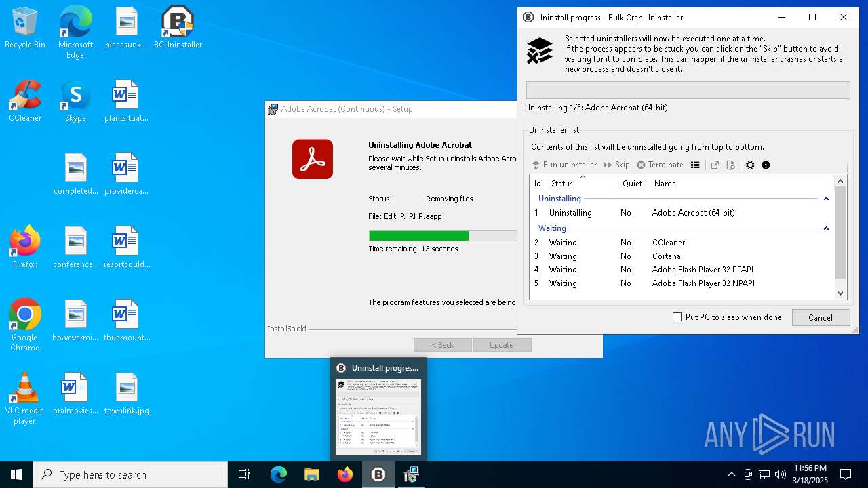Click the overall BCU progress bar
This screenshot has height=488, width=868.
click(x=688, y=90)
